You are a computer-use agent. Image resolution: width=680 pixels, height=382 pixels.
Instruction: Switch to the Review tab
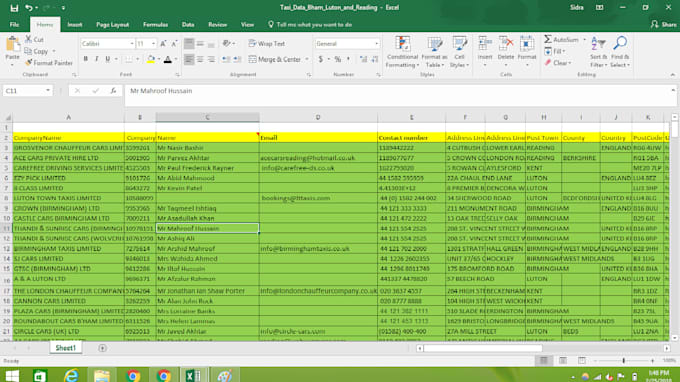coord(217,25)
